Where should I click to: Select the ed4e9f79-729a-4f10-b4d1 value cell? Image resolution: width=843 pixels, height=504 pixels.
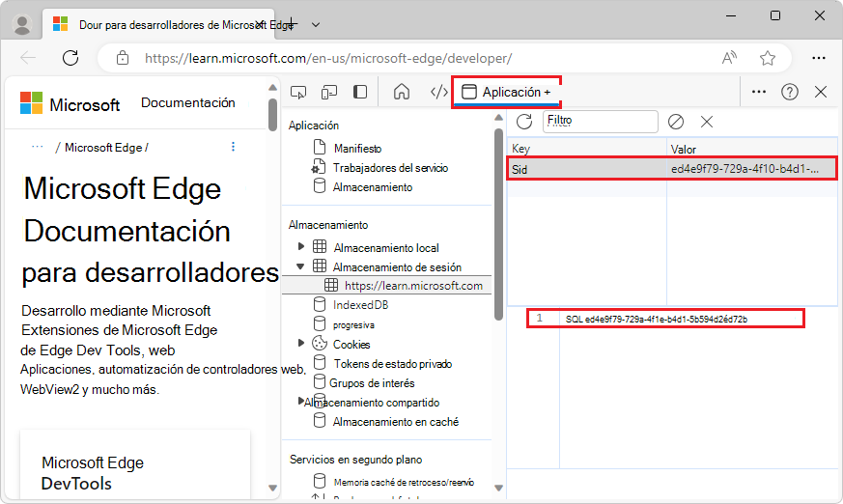(x=751, y=169)
